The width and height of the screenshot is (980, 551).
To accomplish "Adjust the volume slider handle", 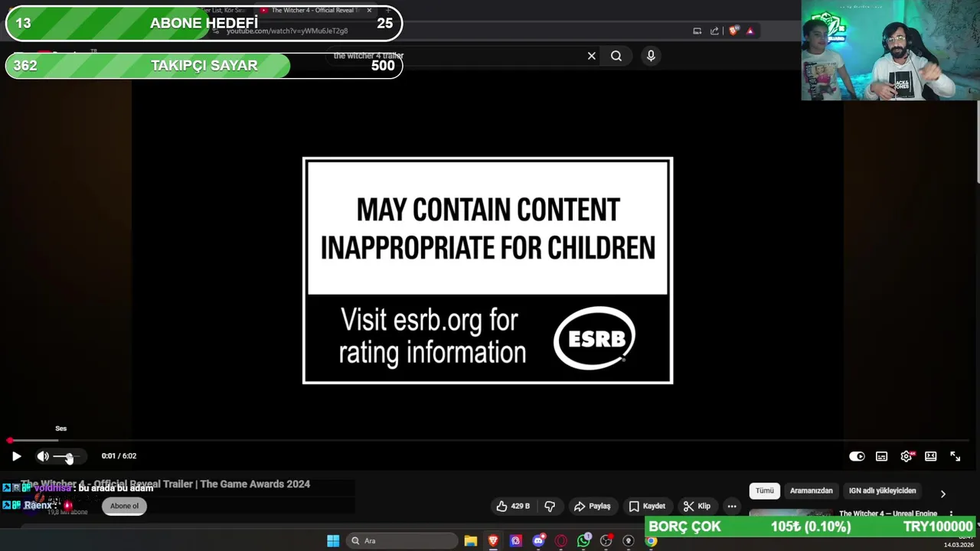I will pyautogui.click(x=69, y=457).
